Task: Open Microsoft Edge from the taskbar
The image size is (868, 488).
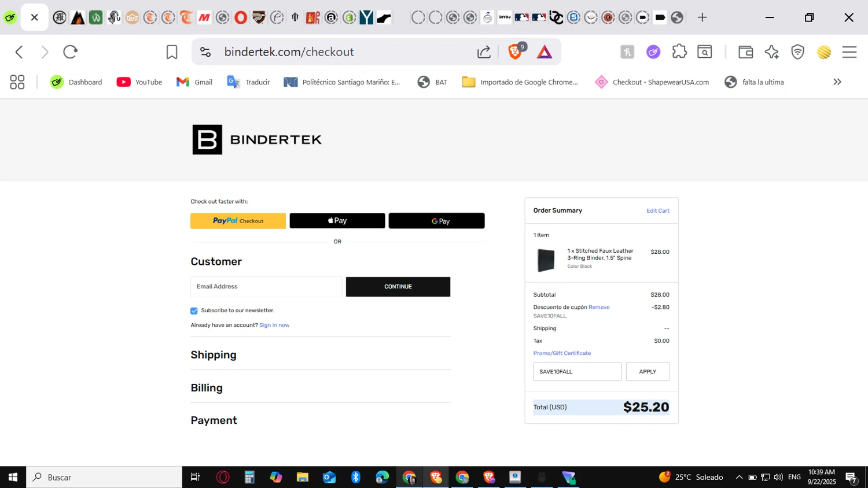Action: click(x=382, y=477)
